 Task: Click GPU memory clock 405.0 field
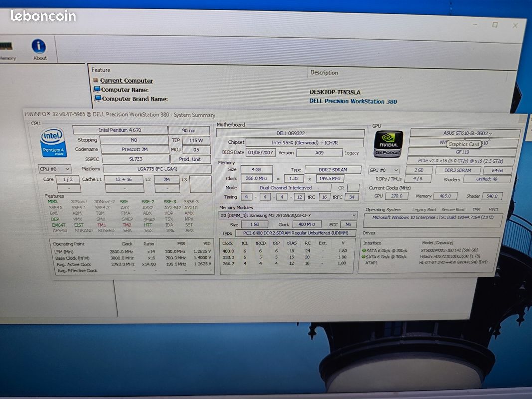(445, 196)
